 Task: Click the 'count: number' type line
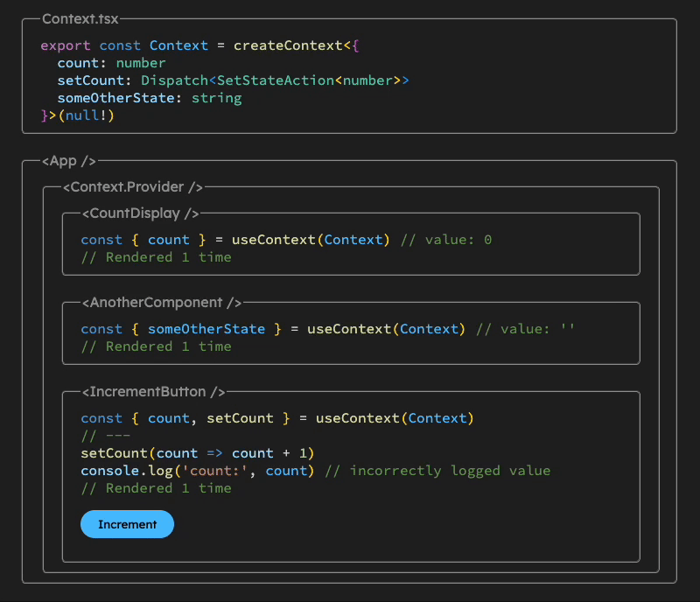pos(111,63)
